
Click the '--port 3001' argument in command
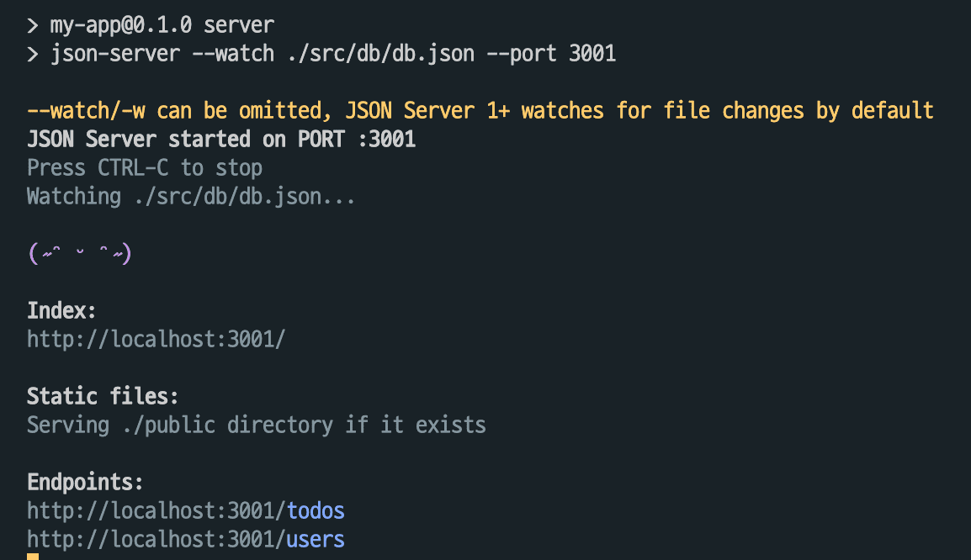551,54
